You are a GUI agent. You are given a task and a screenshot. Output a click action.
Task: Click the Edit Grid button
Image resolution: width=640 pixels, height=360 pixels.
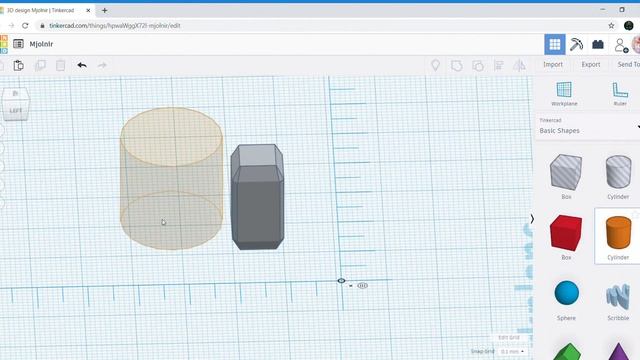tap(509, 338)
